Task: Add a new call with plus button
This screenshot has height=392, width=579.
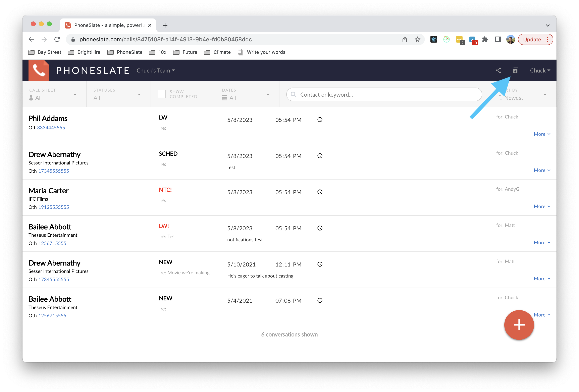Action: point(519,325)
